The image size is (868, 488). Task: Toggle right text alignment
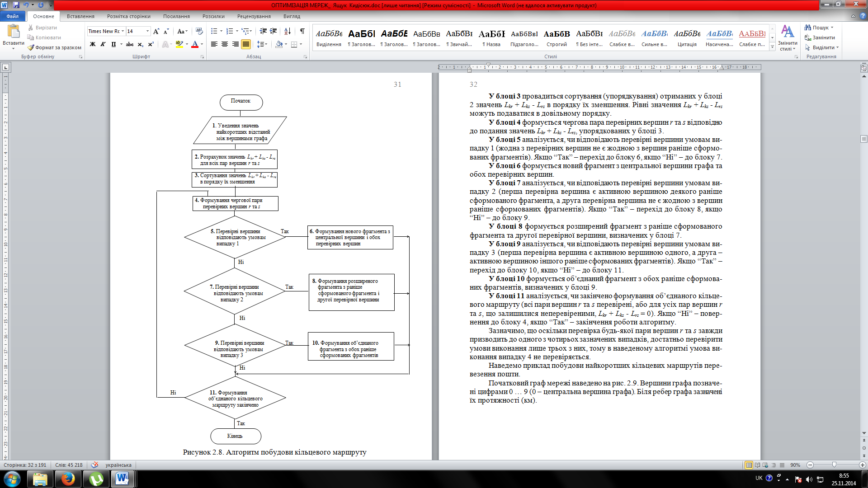coord(235,44)
